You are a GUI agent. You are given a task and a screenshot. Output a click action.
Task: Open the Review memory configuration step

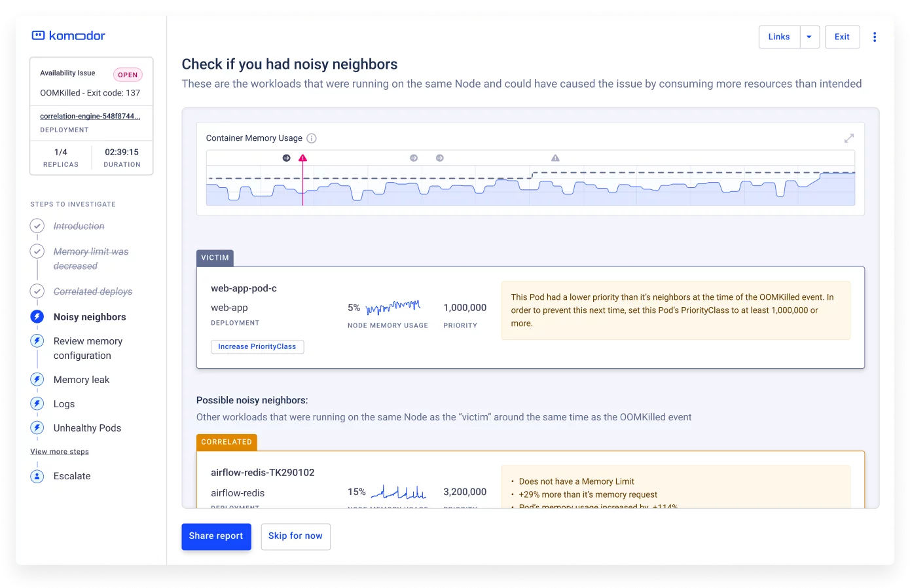(88, 348)
